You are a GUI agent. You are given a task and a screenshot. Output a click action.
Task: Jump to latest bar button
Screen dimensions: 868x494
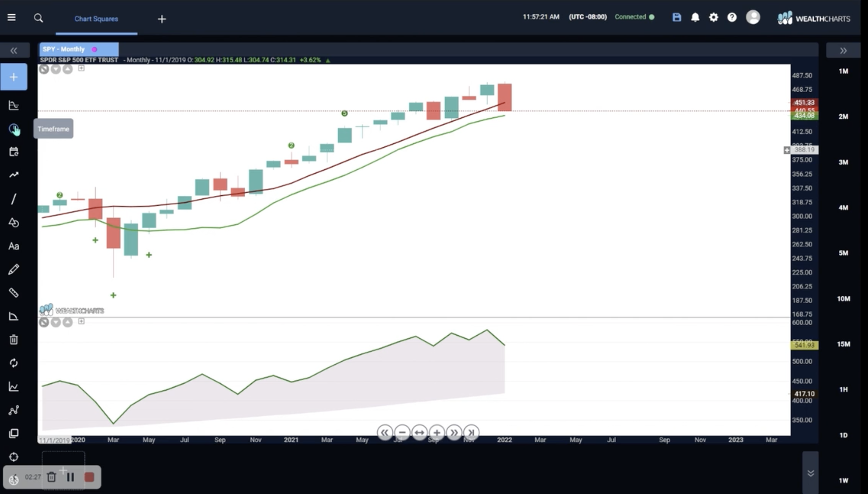point(472,433)
